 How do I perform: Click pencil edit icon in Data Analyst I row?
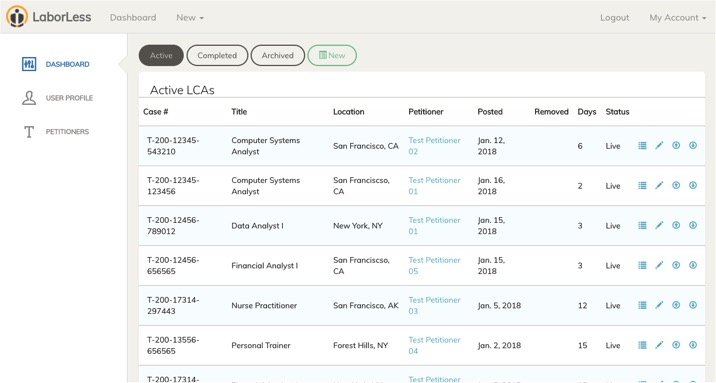tap(659, 226)
